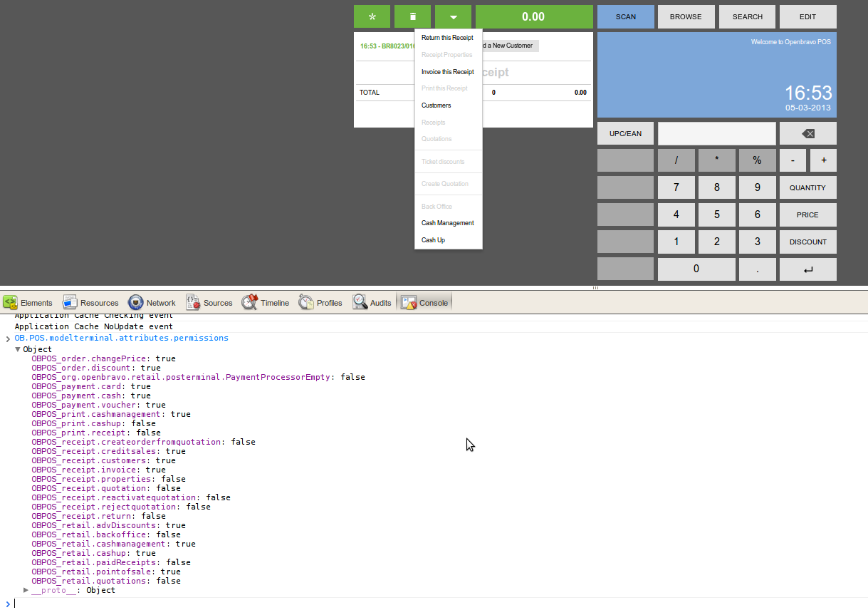
Task: Click the green 0.00 total button
Action: 533,17
